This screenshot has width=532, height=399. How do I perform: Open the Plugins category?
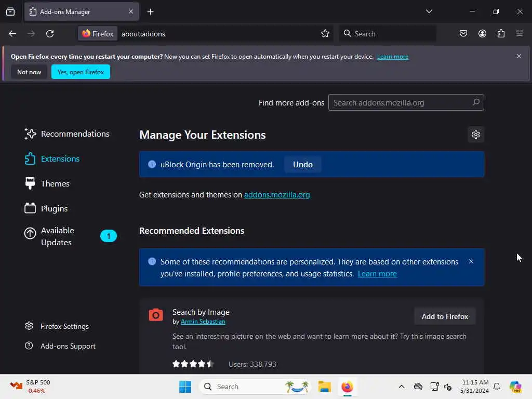[x=46, y=208]
